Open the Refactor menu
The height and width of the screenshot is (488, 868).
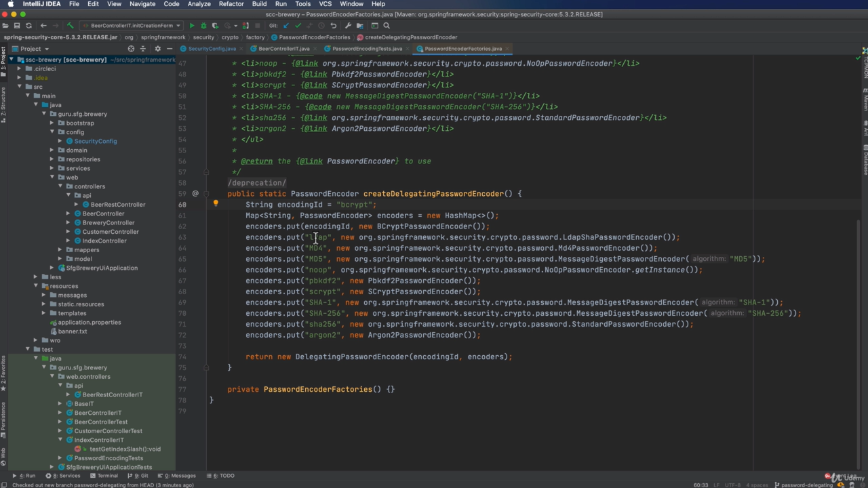[x=231, y=4]
